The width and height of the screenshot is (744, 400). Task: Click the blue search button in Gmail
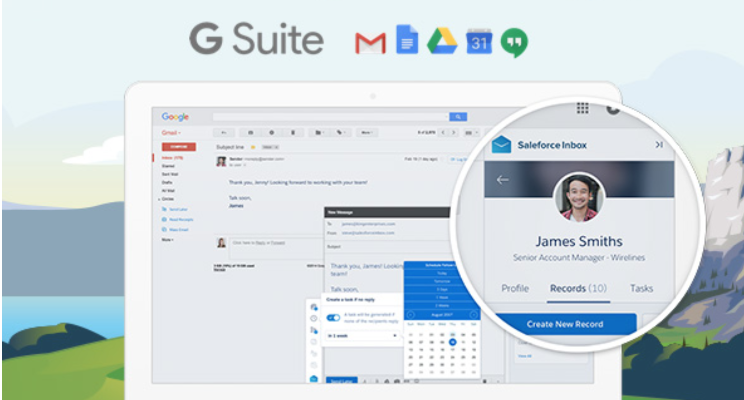click(x=458, y=117)
